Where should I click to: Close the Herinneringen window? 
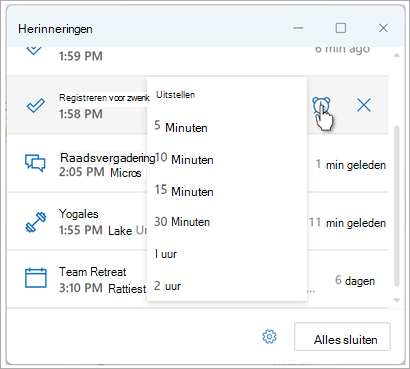tap(383, 28)
